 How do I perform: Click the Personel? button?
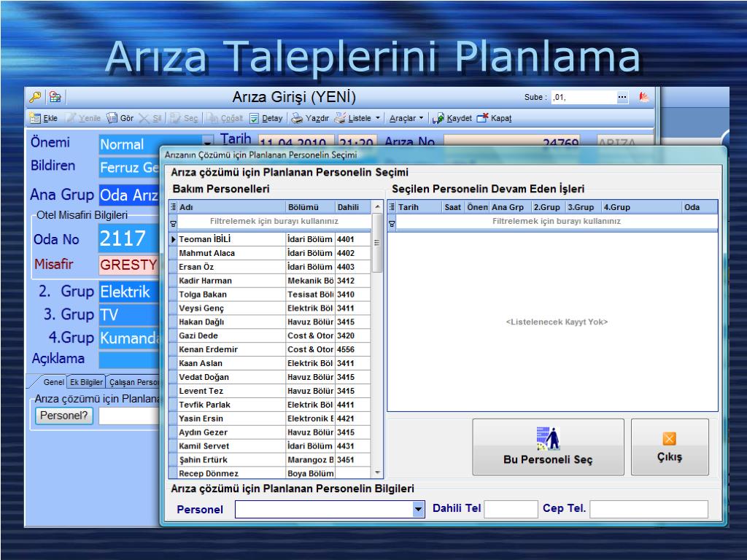pyautogui.click(x=64, y=416)
